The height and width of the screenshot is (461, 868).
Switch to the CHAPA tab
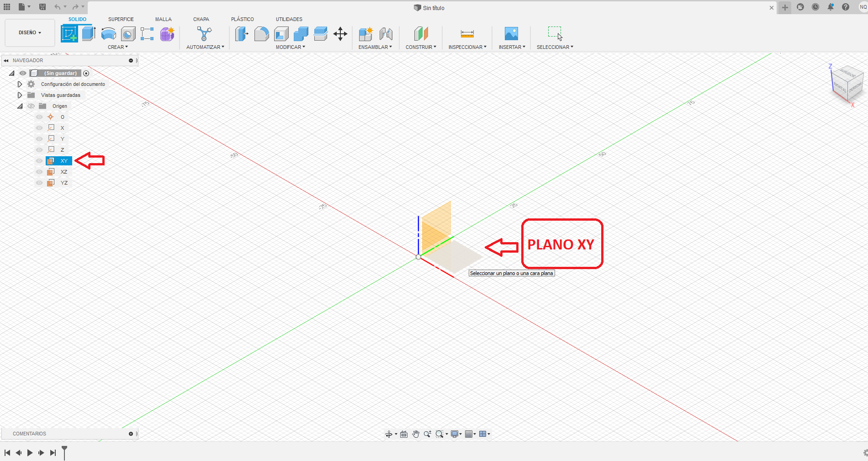[x=201, y=19]
